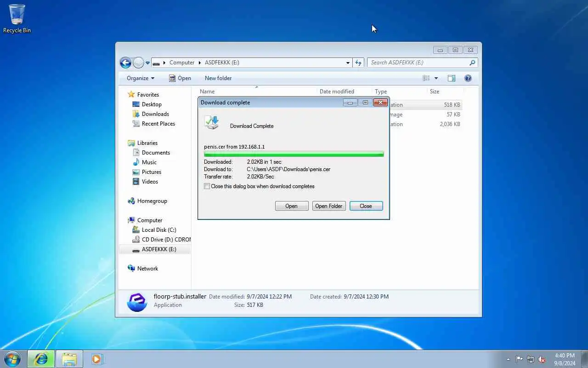This screenshot has height=368, width=588.
Task: Open the clock showing 4:40 PM
Action: (565, 359)
